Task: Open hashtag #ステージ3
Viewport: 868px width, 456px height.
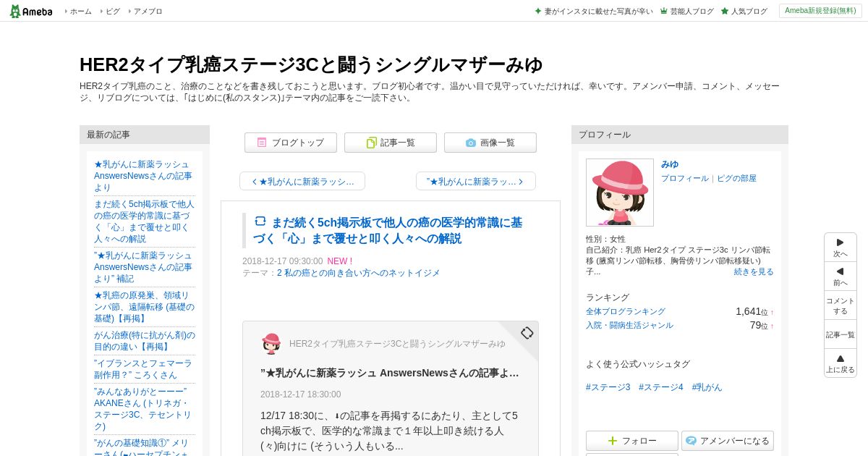Action: (608, 387)
